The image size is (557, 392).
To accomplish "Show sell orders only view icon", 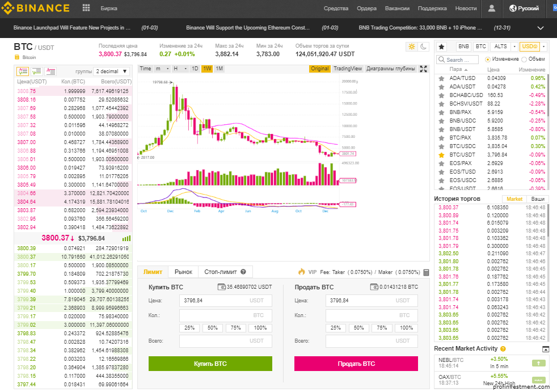I will [x=50, y=71].
